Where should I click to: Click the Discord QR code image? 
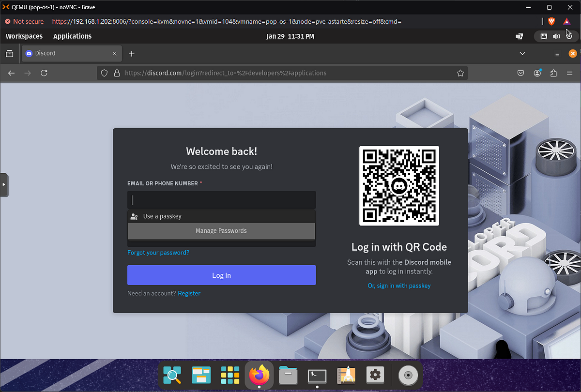(399, 186)
